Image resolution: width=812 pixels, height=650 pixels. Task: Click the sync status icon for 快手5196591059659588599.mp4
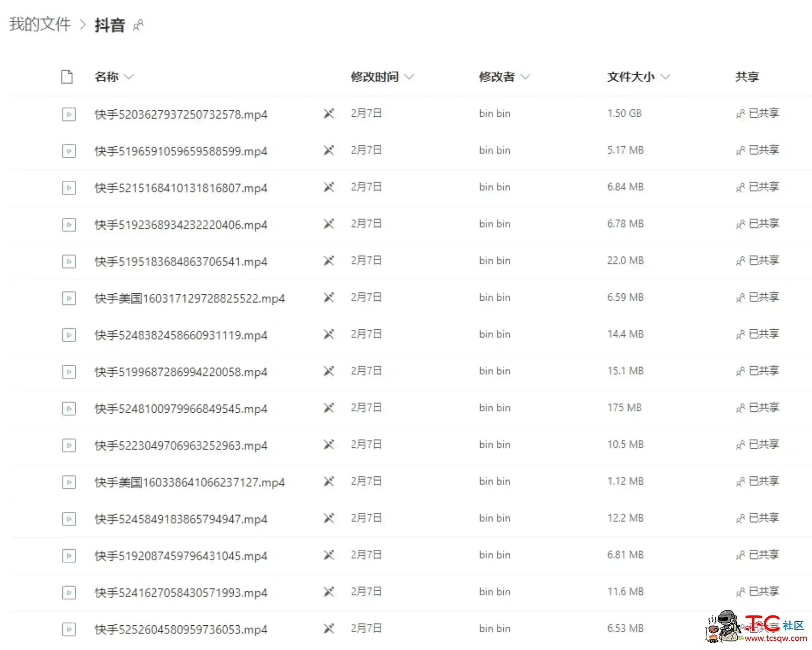pos(329,150)
